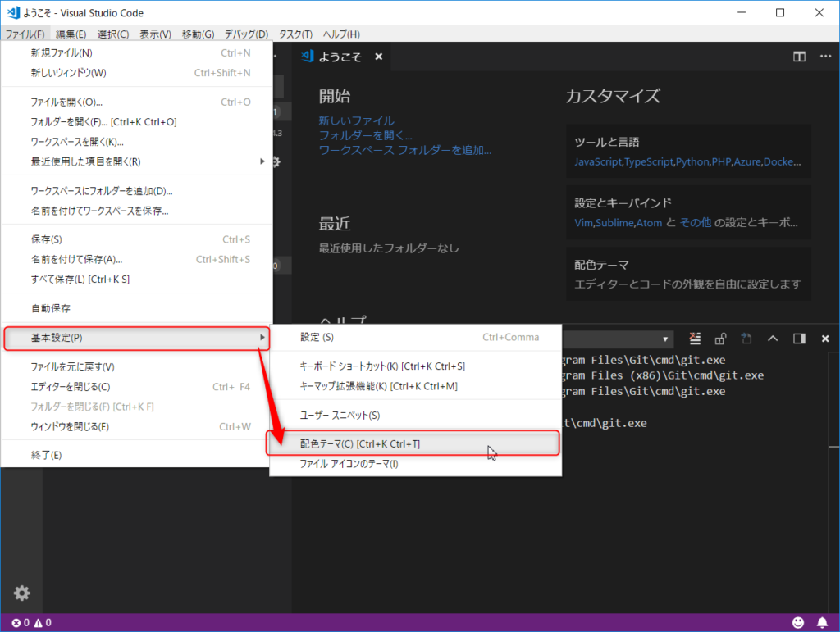Open the 基本設定(P) submenu
This screenshot has height=632, width=840.
pos(137,338)
